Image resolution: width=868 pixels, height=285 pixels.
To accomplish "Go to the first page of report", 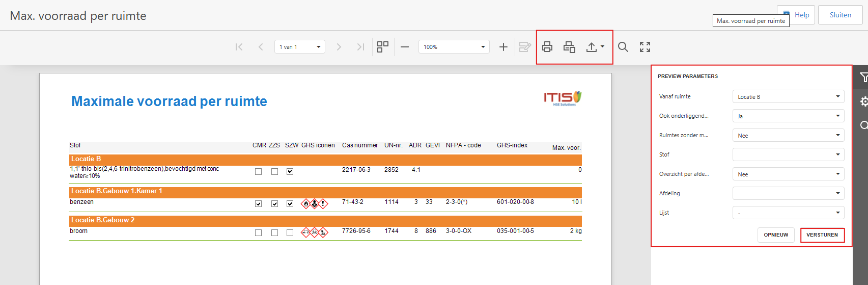I will point(239,47).
